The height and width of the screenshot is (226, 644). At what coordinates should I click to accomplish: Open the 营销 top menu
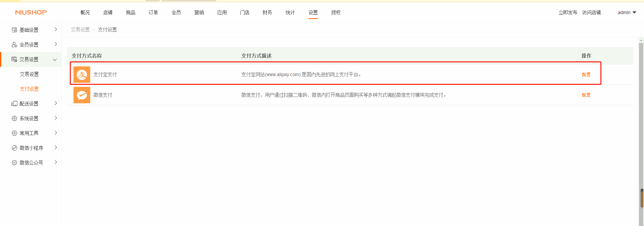[199, 12]
